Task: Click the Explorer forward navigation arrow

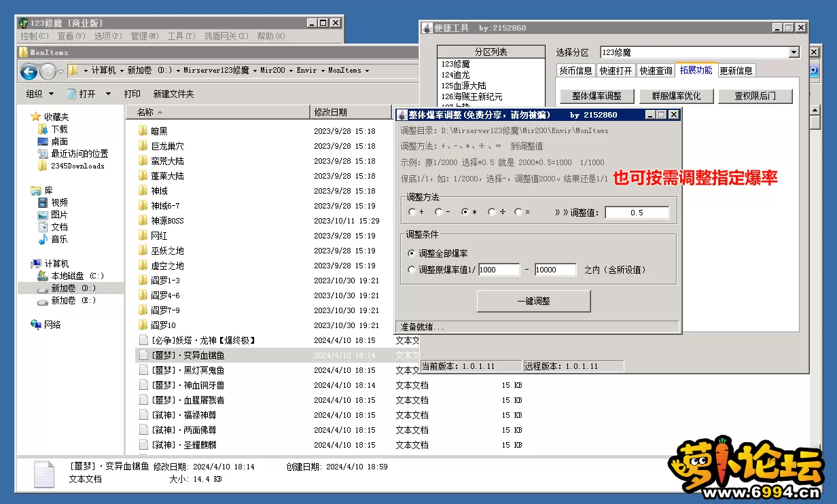Action: [x=48, y=71]
